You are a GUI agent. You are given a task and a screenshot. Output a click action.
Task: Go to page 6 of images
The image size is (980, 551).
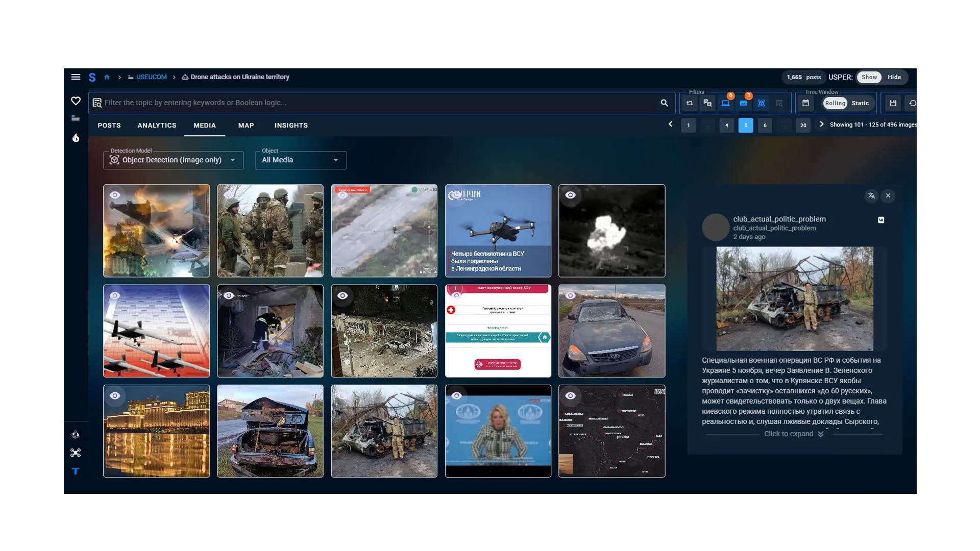(765, 126)
